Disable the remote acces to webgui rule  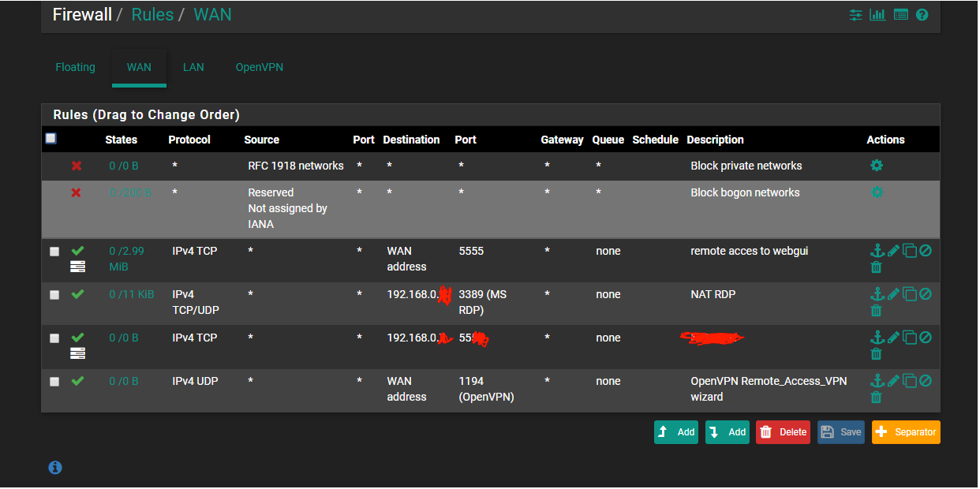(926, 251)
